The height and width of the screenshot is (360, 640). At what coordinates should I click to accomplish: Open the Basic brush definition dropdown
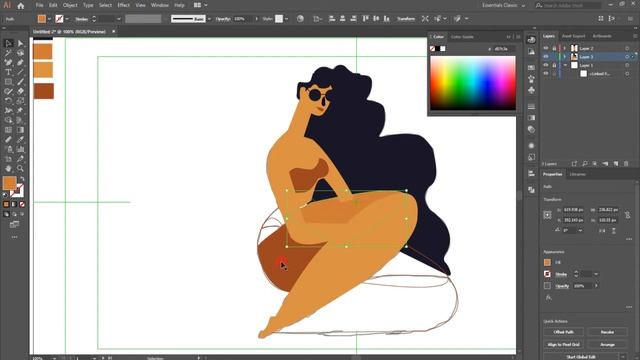[209, 19]
